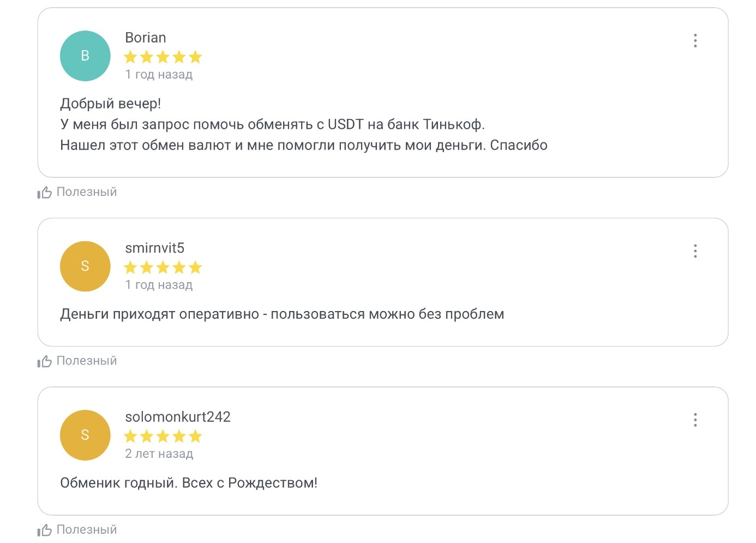Open the solomonkurt242 username profile link
The image size is (756, 543).
click(178, 417)
